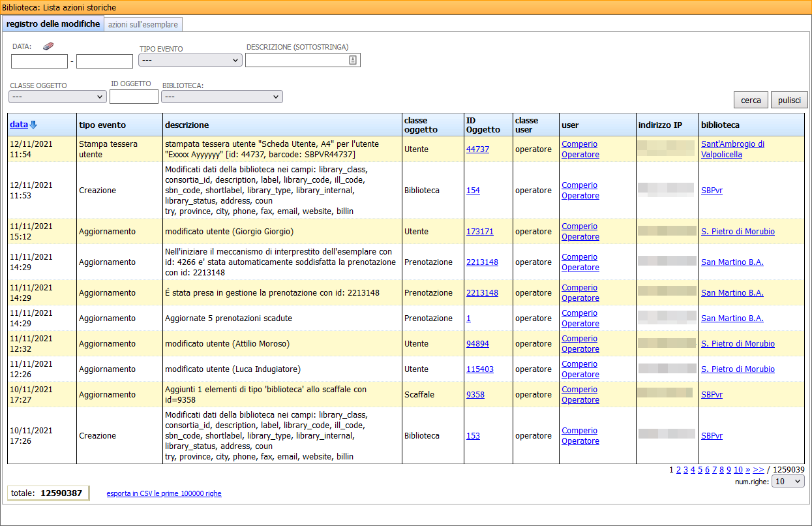Screen dimensions: 812x526
Task: Select the registro delle modifiche tab
Action: pyautogui.click(x=53, y=24)
